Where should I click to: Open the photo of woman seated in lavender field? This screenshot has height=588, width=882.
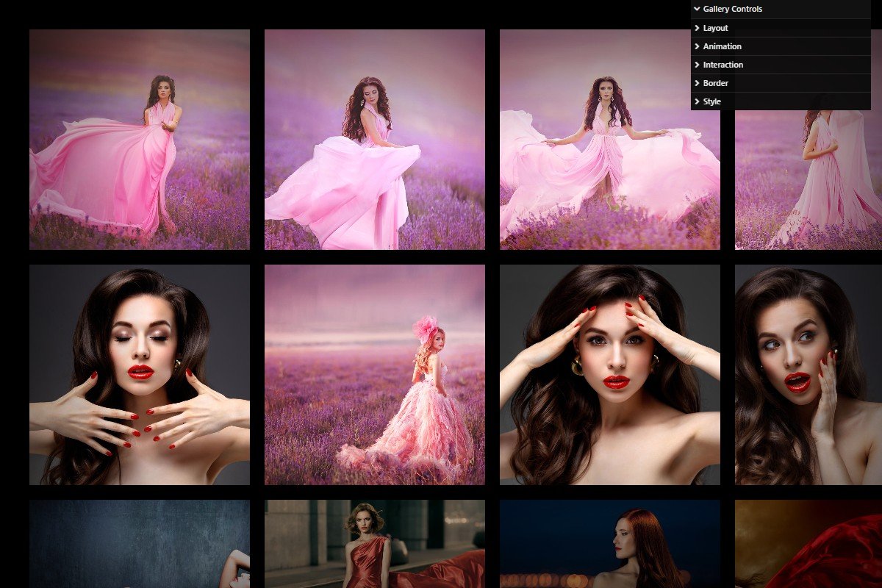click(373, 375)
